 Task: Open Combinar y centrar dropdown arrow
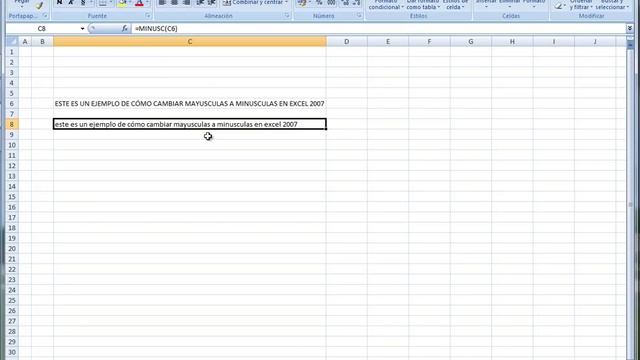287,2
